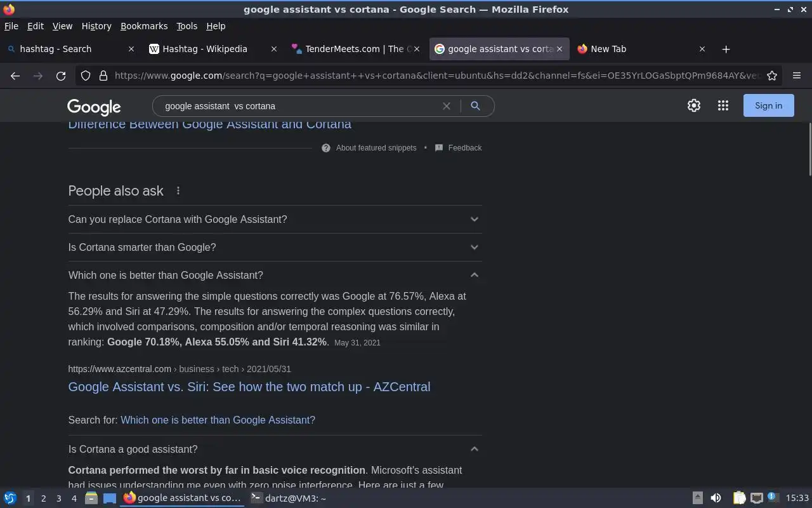Expand 'Can you replace Cortana with Google Assistant?'

(x=275, y=219)
